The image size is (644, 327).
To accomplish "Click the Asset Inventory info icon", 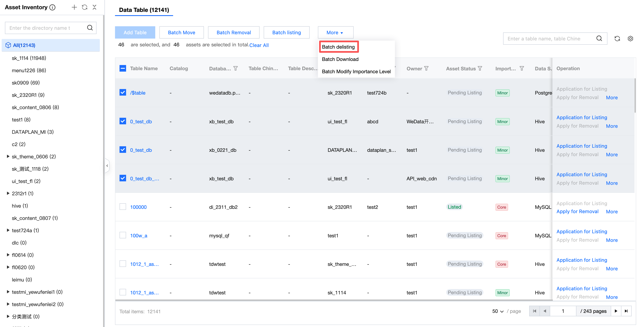I will [x=53, y=7].
